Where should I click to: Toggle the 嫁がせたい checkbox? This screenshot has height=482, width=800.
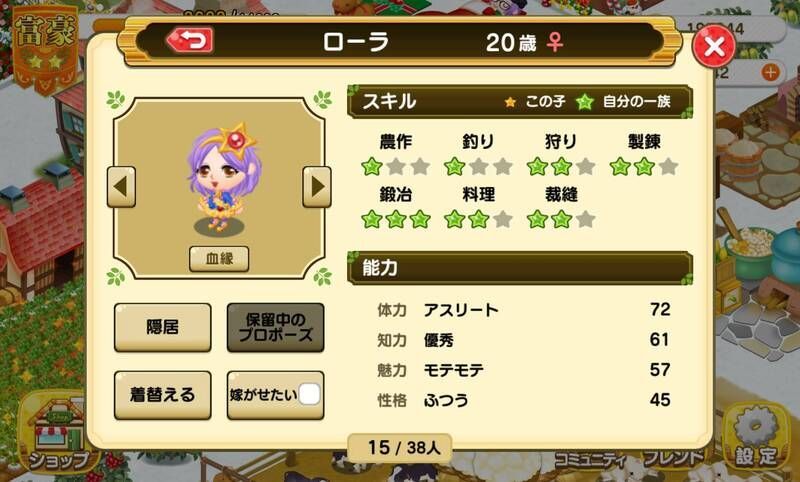coord(309,394)
